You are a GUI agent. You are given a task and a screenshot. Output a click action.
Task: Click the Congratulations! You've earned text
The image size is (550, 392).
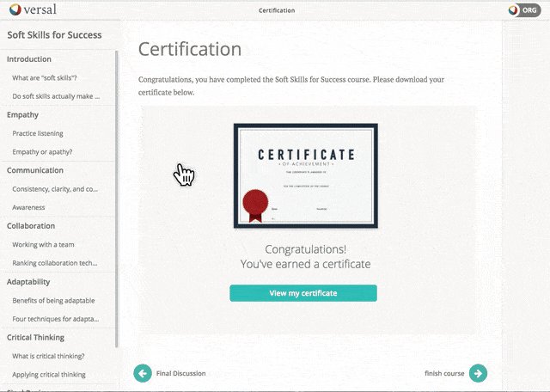306,256
